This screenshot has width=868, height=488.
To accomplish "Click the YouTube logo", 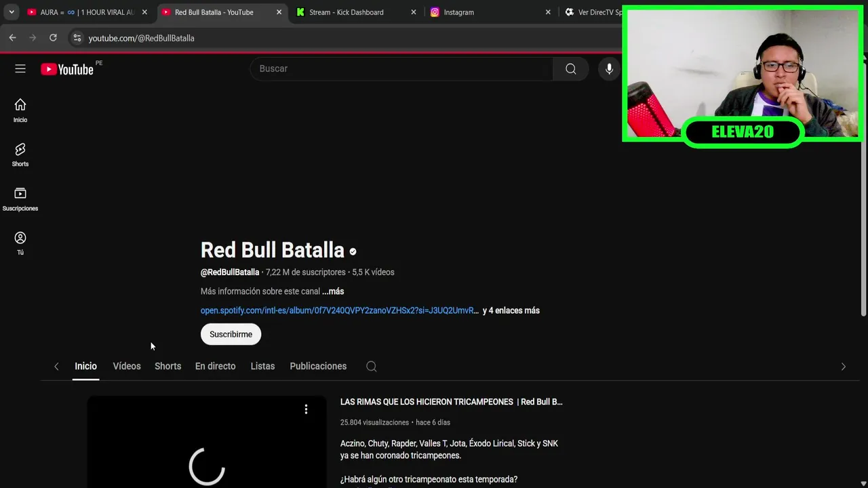I will click(66, 69).
